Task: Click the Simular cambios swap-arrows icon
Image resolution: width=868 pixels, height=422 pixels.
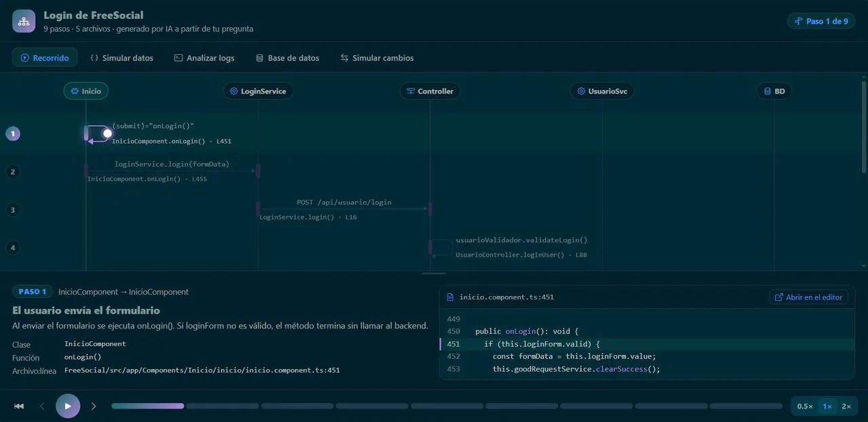Action: (x=344, y=58)
